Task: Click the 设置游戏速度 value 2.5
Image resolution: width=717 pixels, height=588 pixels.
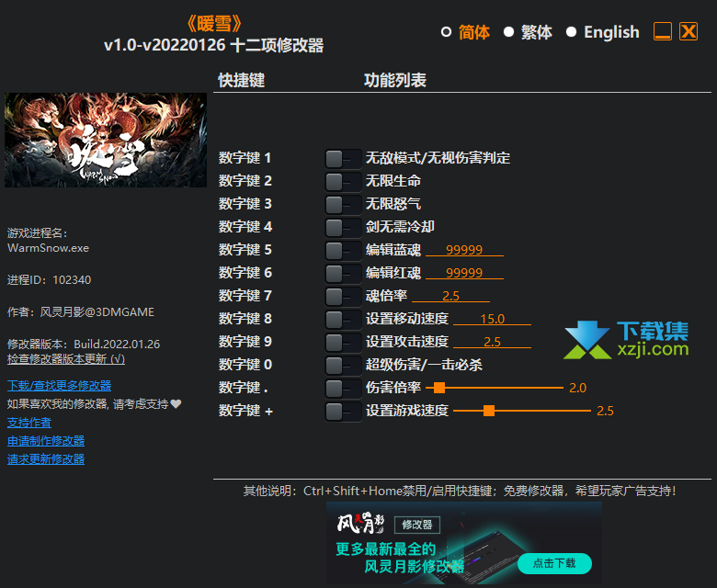Action: 605,411
